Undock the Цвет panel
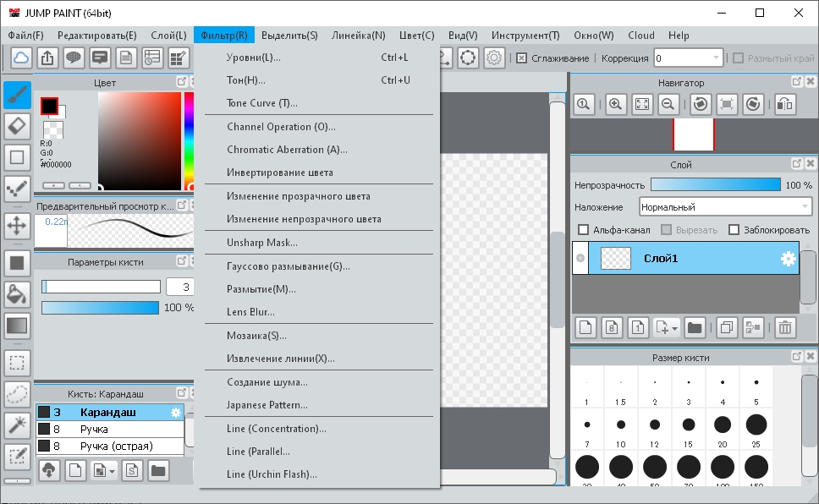Viewport: 819px width, 504px height. coord(181,81)
